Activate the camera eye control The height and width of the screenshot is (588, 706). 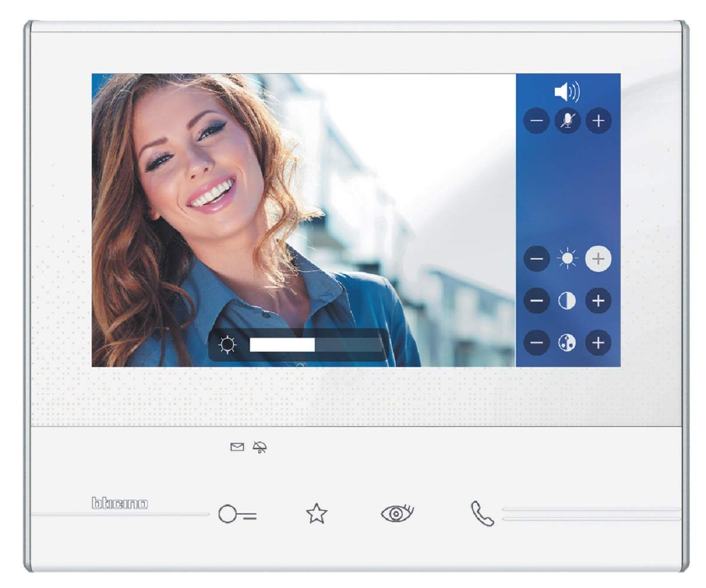point(397,514)
